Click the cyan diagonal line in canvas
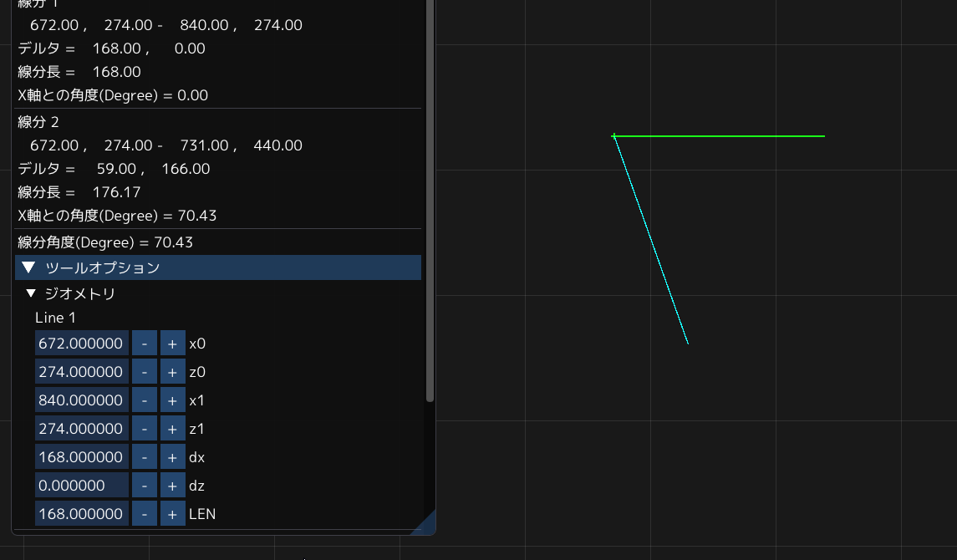 point(650,240)
